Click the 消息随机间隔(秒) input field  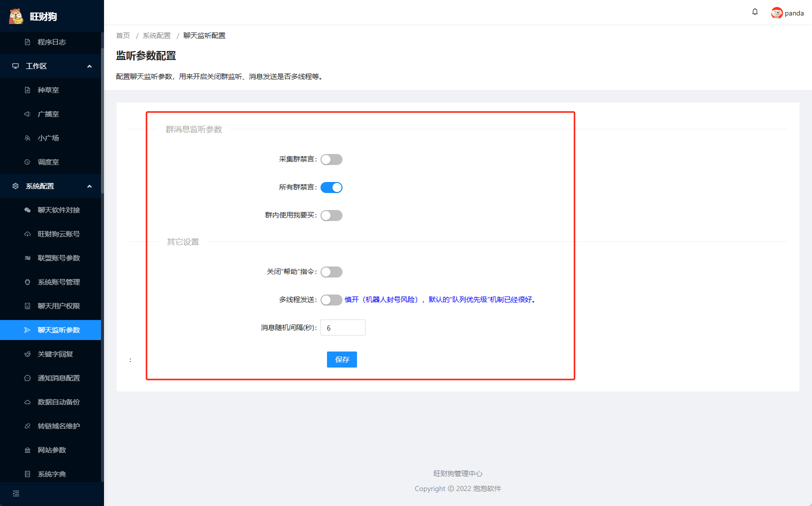pos(343,327)
